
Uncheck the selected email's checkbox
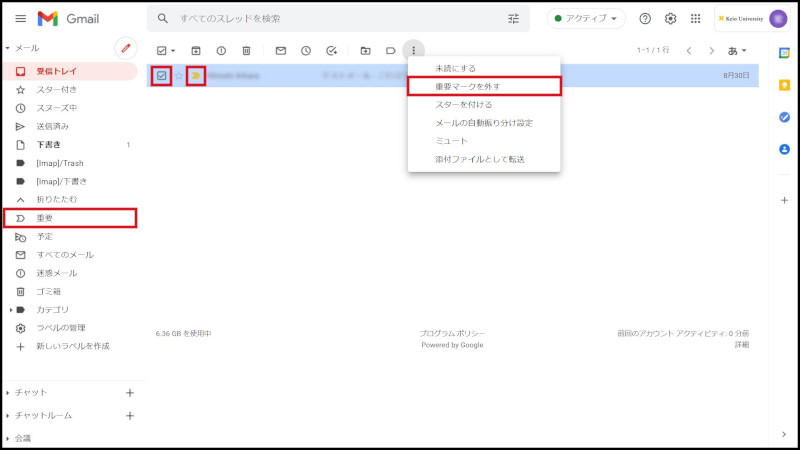pyautogui.click(x=162, y=75)
